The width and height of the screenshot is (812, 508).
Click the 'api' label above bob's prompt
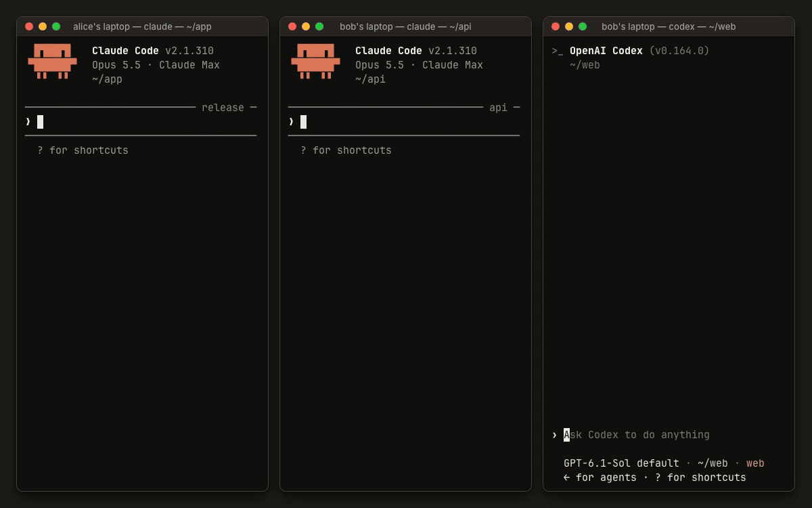pyautogui.click(x=498, y=108)
